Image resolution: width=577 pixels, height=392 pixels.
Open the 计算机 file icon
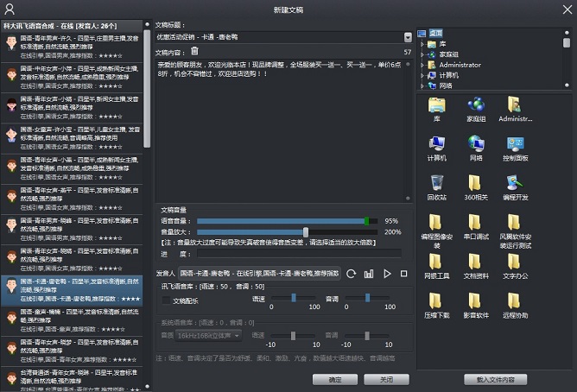pos(437,149)
